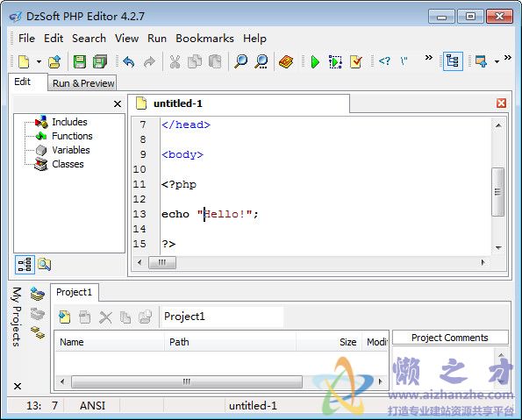Image resolution: width=522 pixels, height=420 pixels.
Task: Click the new project stack icon
Action: coord(37,295)
